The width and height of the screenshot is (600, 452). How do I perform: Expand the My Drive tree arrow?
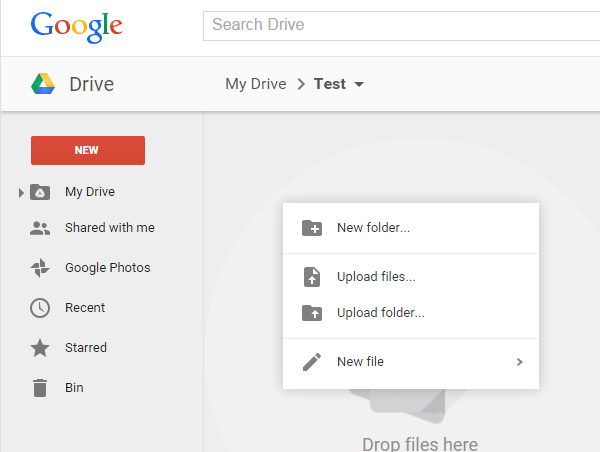[x=21, y=193]
